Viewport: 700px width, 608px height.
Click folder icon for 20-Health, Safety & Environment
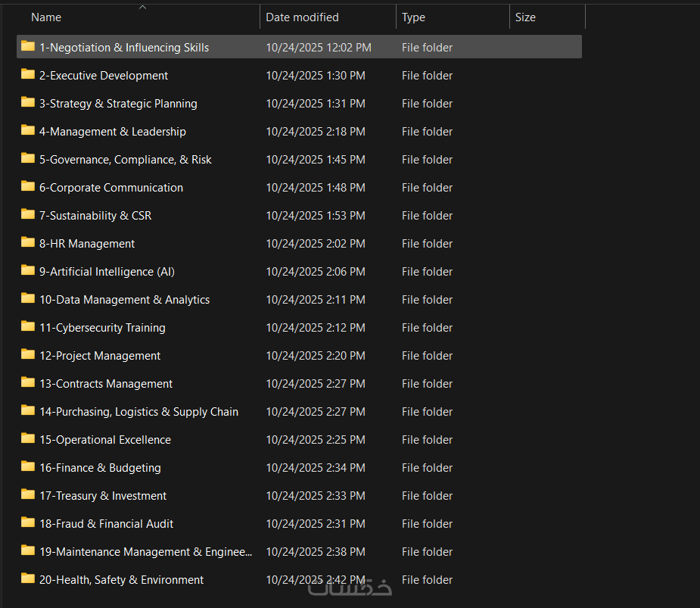(28, 579)
